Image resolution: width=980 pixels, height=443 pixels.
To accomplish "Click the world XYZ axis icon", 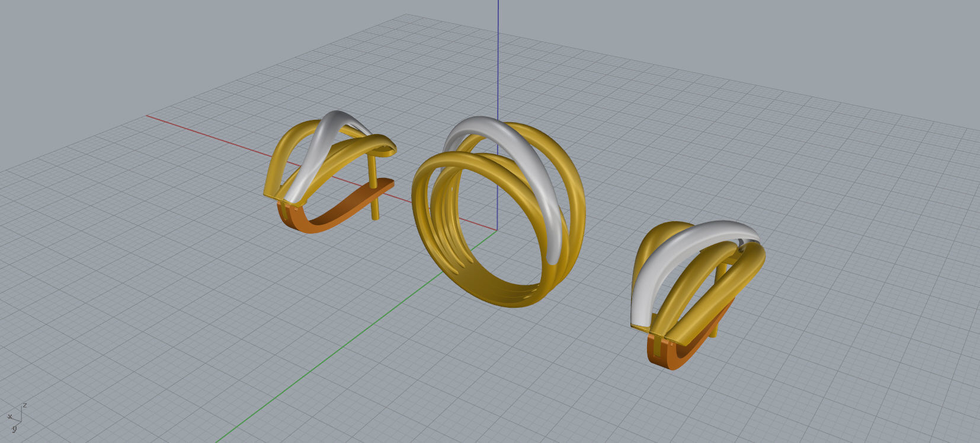I will [x=16, y=417].
